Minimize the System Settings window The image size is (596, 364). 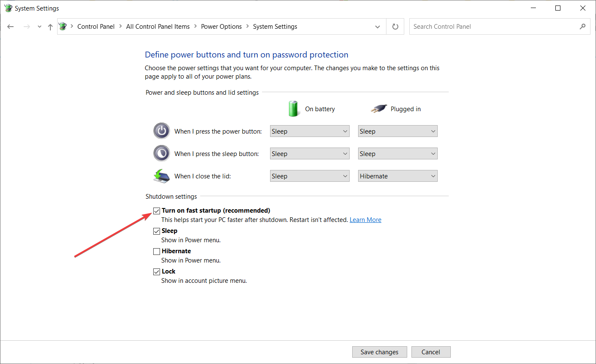(x=533, y=8)
